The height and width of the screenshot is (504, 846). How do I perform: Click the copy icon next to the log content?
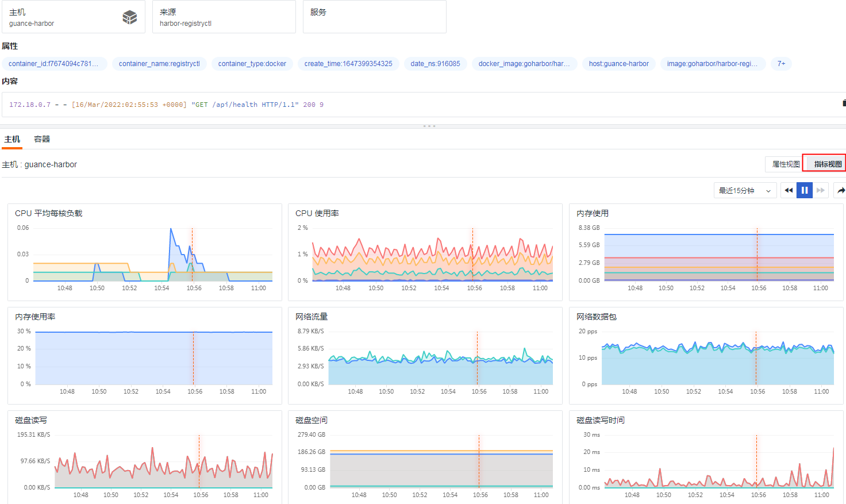843,102
